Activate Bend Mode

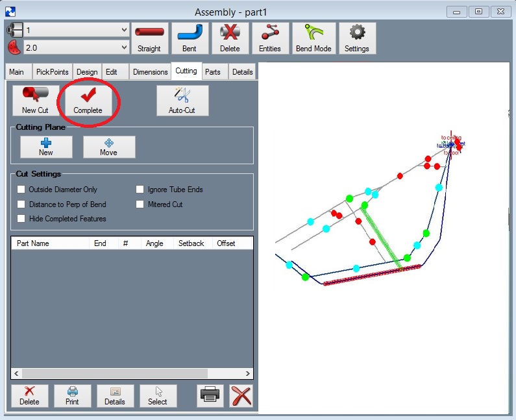coord(313,38)
